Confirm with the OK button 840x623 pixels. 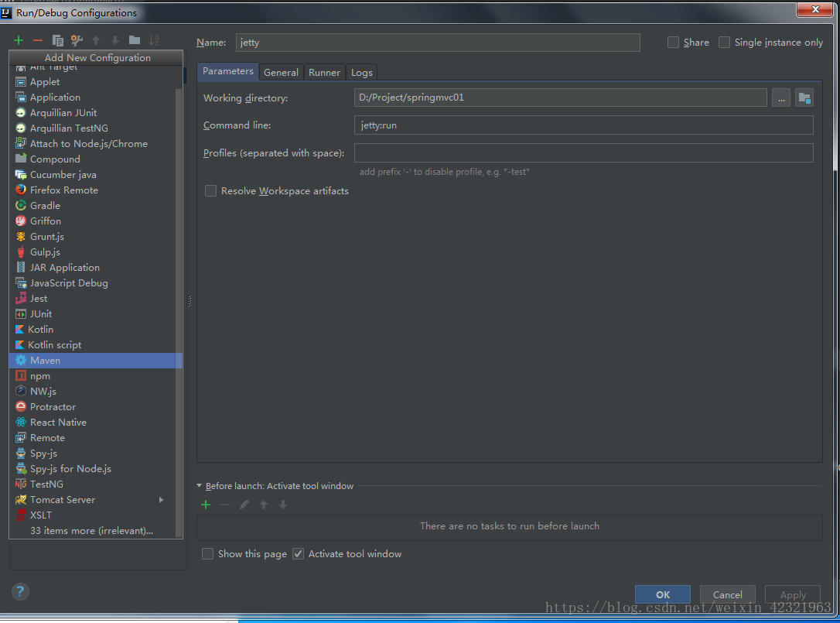pyautogui.click(x=663, y=594)
